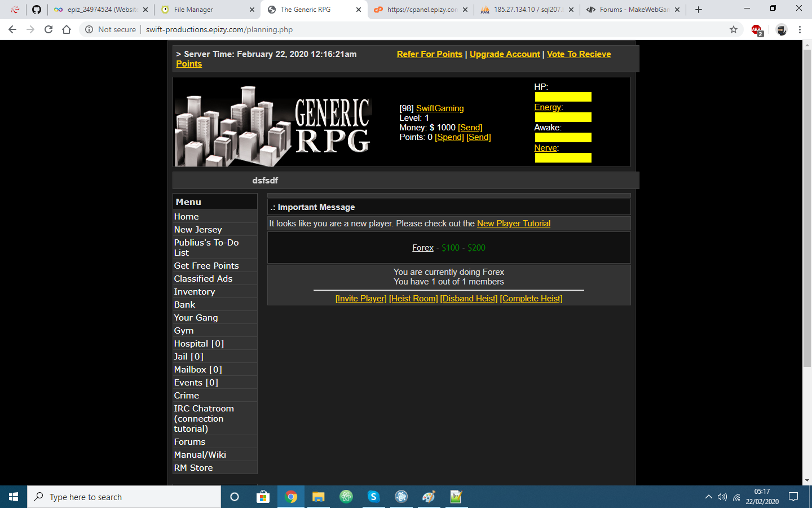Select Gym in the side menu
This screenshot has width=812, height=508.
(184, 331)
